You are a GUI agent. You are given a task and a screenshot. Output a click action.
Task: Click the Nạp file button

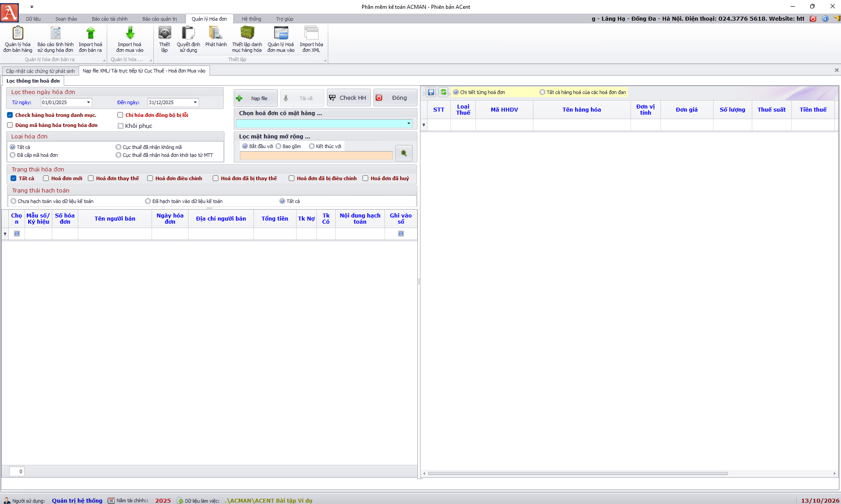point(256,98)
